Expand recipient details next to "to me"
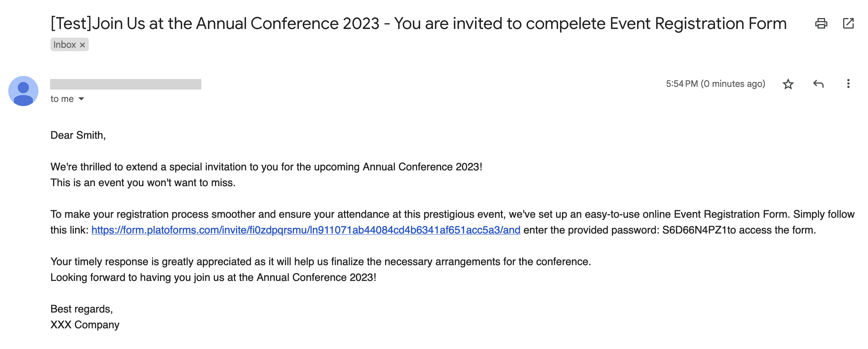Screen dimensions: 868x349 point(81,99)
